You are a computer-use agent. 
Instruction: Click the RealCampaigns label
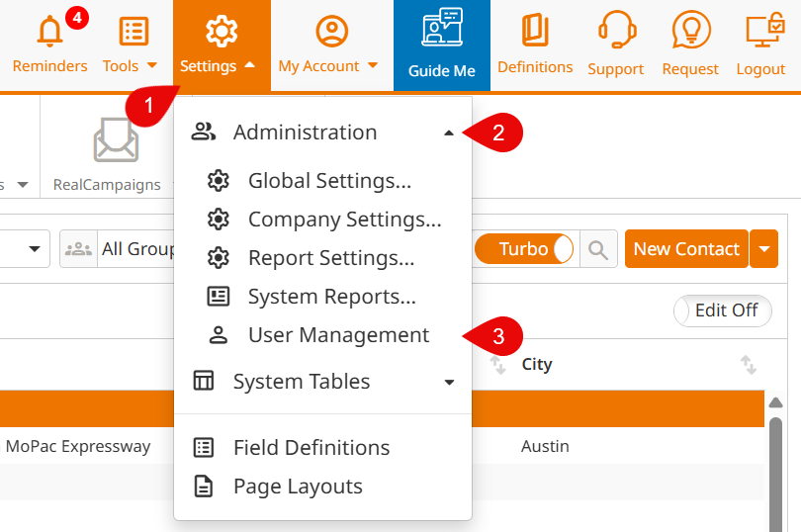pos(107,185)
